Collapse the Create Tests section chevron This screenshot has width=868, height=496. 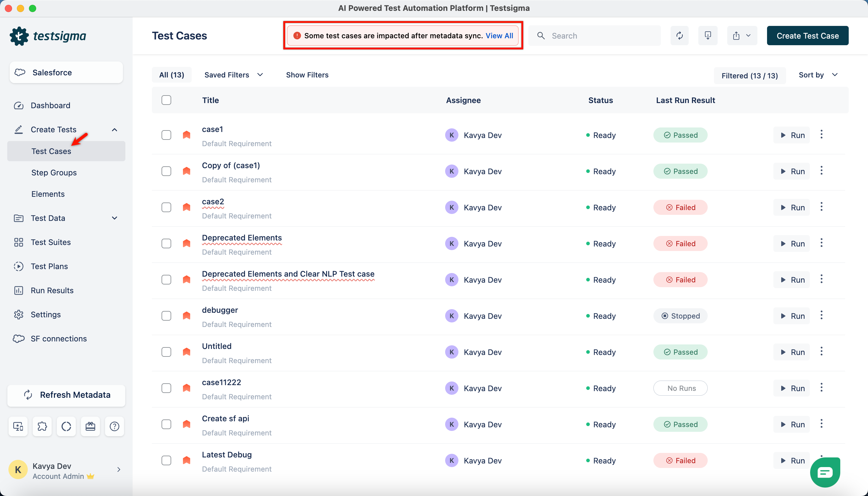tap(115, 130)
